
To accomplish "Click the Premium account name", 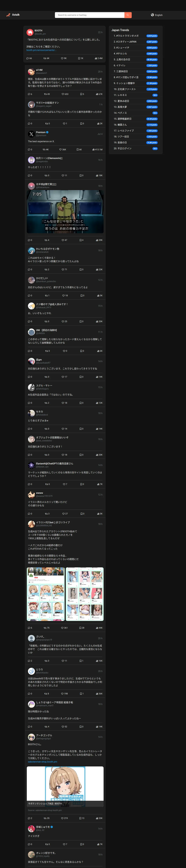I will tap(41, 132).
